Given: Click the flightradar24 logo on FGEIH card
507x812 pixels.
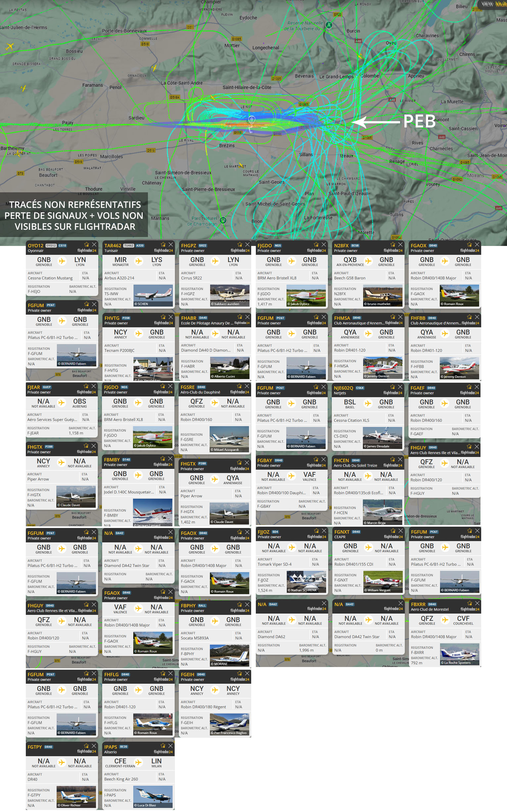Looking at the screenshot, I should coord(240,680).
